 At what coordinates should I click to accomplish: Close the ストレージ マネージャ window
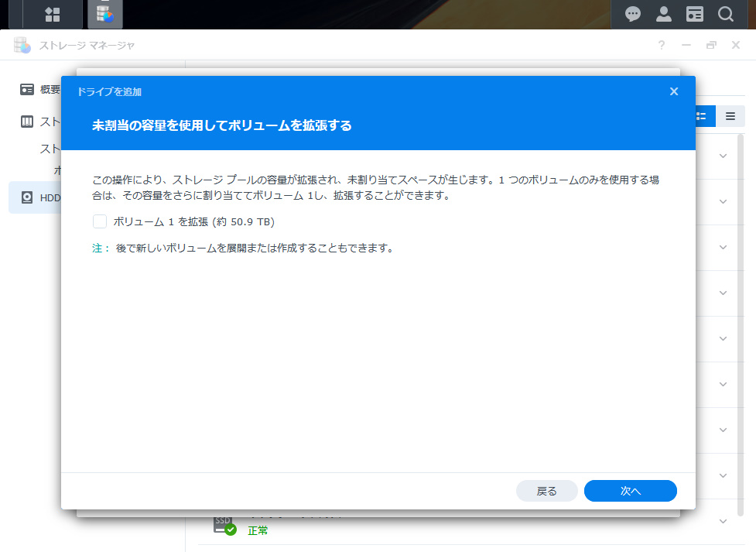click(x=736, y=45)
